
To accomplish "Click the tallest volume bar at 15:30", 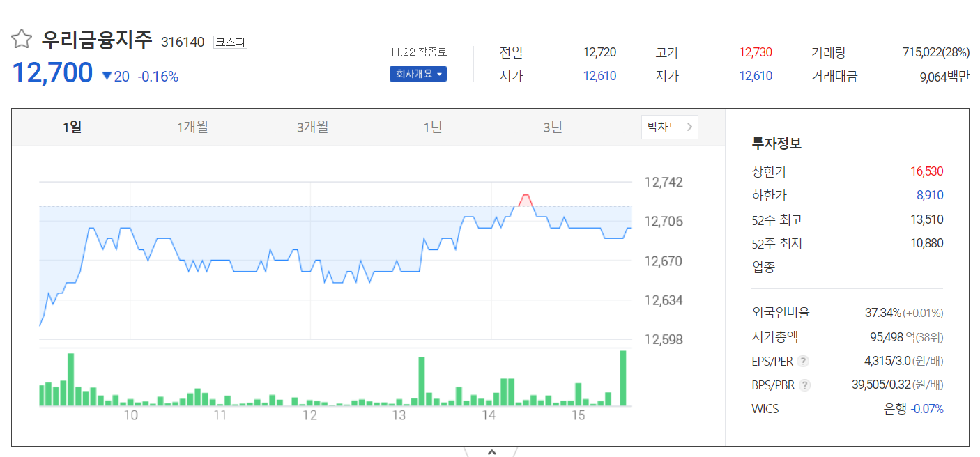I will point(623,378).
